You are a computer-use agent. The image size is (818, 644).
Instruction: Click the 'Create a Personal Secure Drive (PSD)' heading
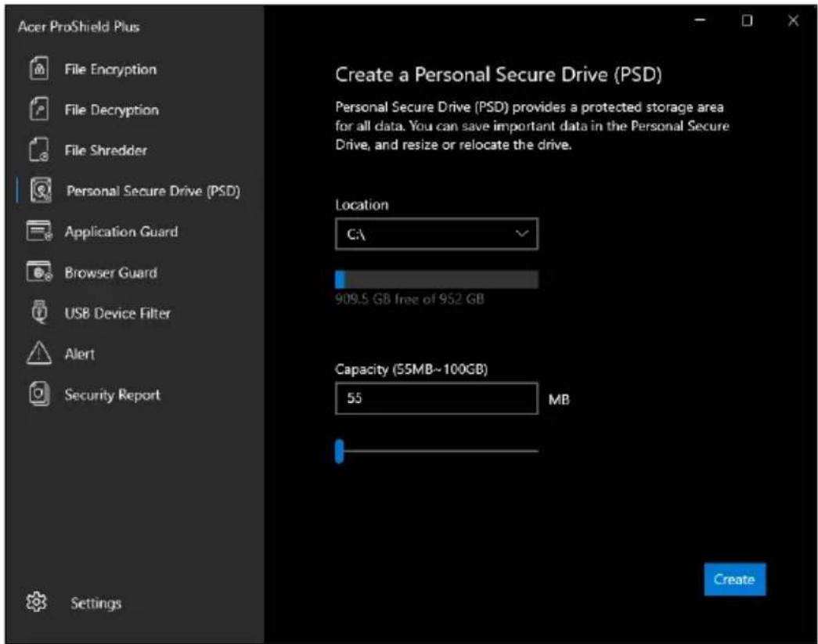[498, 74]
